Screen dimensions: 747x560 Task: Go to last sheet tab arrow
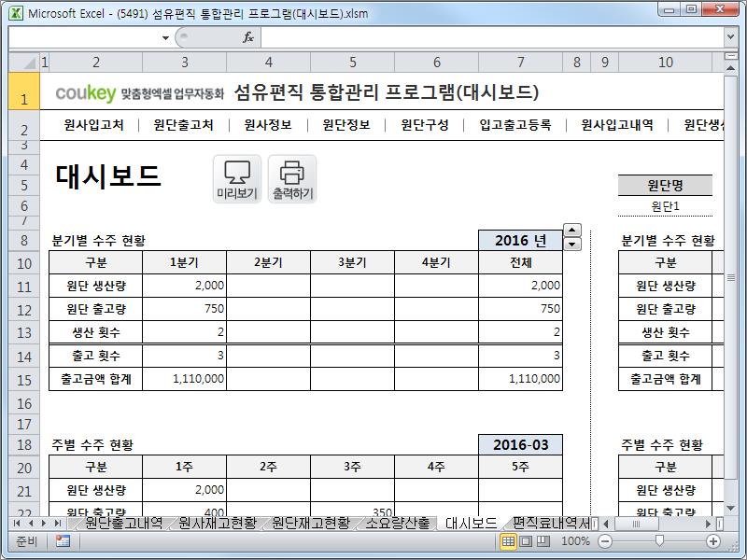pyautogui.click(x=58, y=524)
